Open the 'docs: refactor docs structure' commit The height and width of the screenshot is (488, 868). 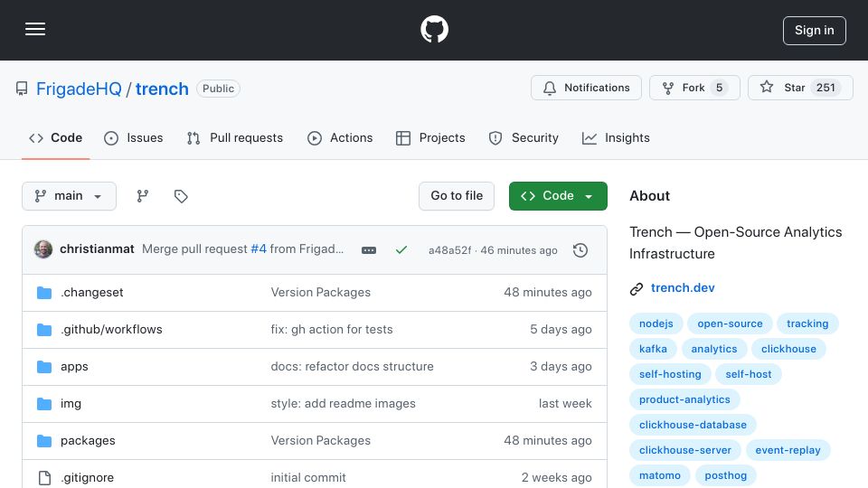coord(352,366)
